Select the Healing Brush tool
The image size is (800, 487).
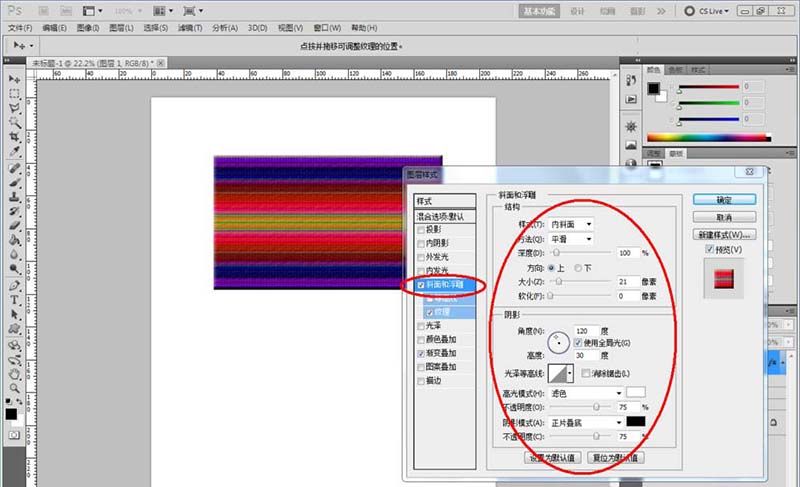[x=14, y=168]
